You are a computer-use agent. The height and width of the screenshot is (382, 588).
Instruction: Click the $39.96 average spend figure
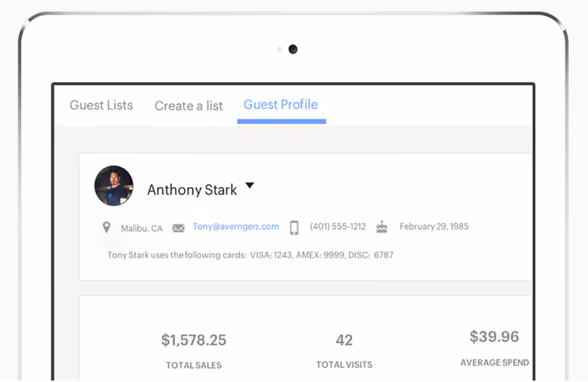[x=494, y=337]
